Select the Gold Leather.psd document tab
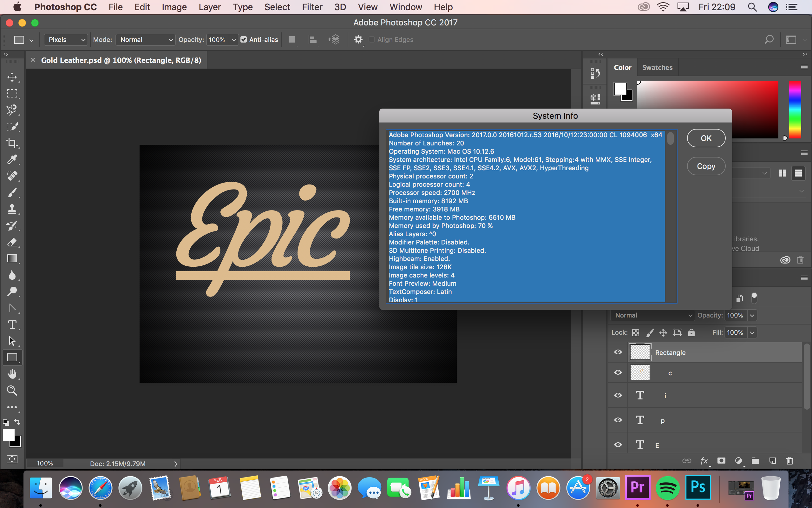 coord(121,60)
